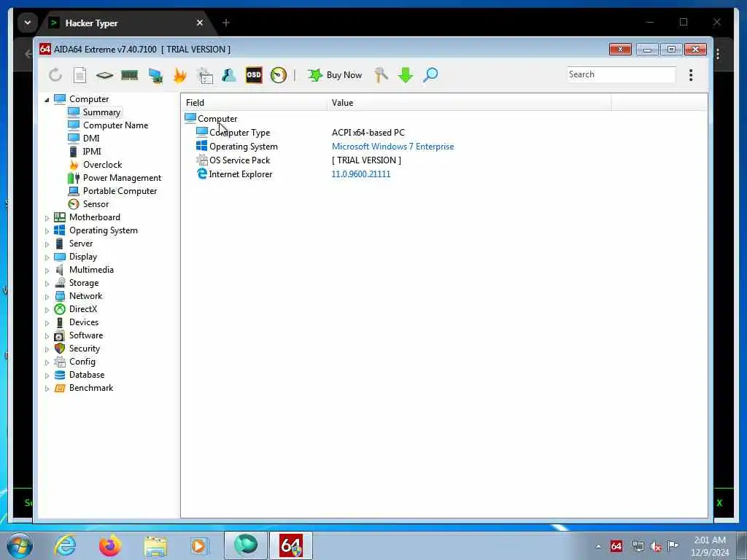The width and height of the screenshot is (747, 560).
Task: Click the green download update arrow
Action: pyautogui.click(x=406, y=75)
